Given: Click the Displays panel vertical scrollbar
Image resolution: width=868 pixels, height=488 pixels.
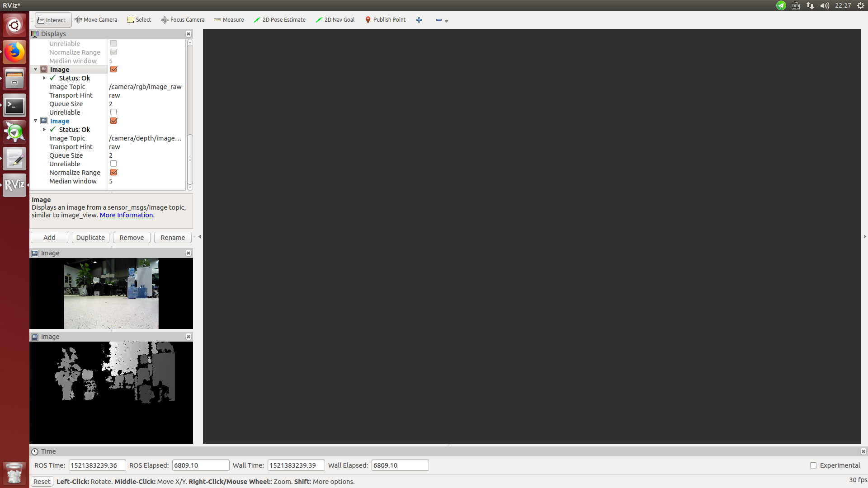Looking at the screenshot, I should point(190,158).
